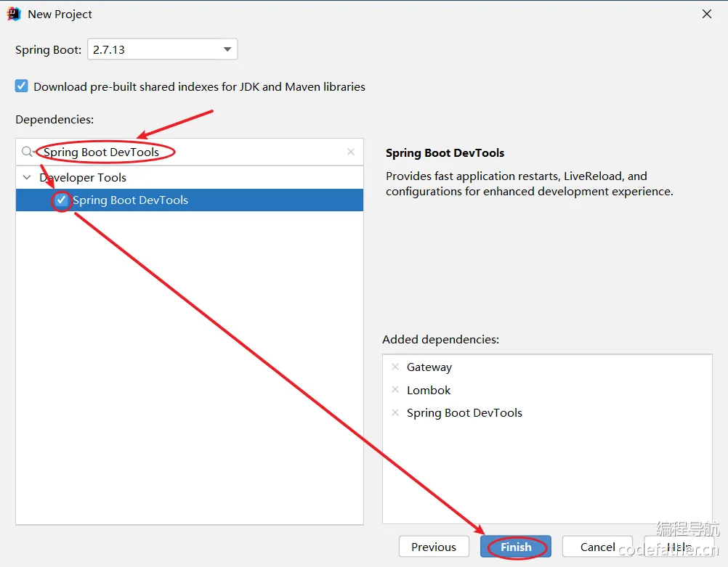Select Gateway in added dependencies list

click(429, 367)
